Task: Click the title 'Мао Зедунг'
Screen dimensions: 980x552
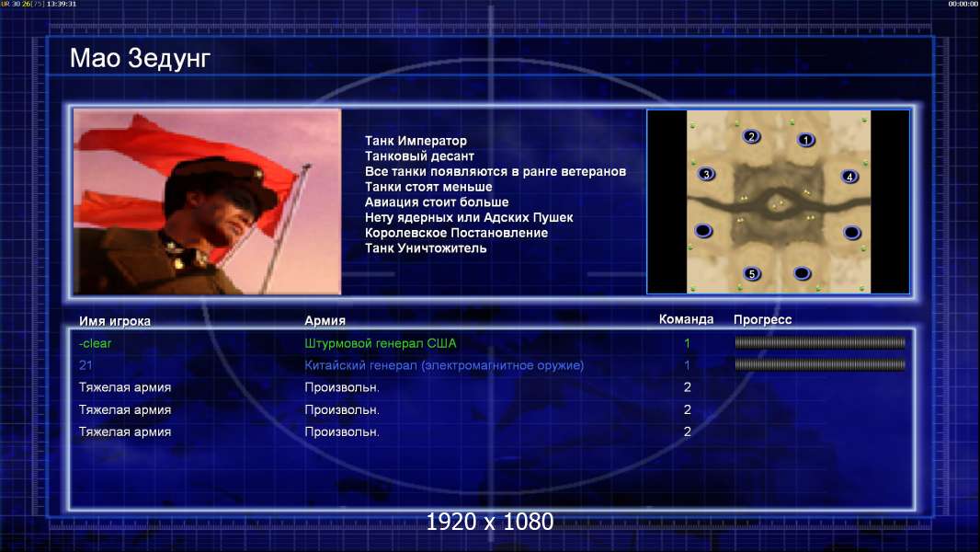Action: point(140,58)
